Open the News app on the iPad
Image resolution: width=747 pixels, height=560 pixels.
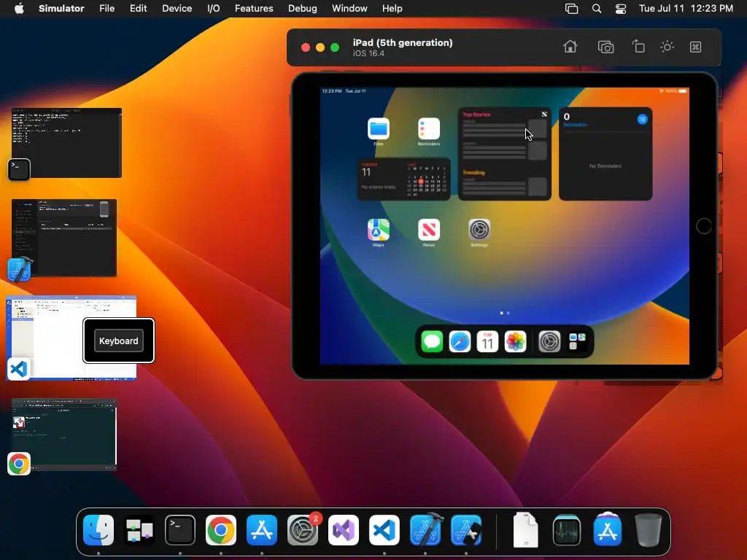429,230
